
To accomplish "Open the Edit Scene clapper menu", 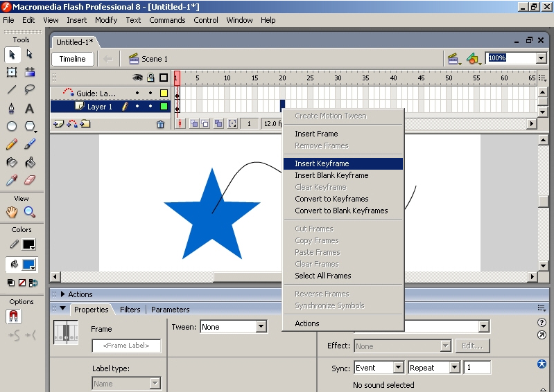I will [x=453, y=59].
